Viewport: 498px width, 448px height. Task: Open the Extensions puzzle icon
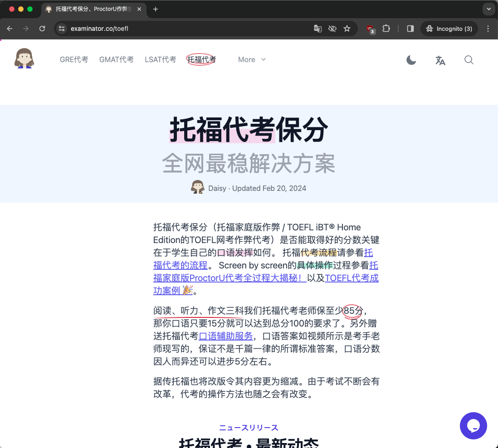pos(386,29)
